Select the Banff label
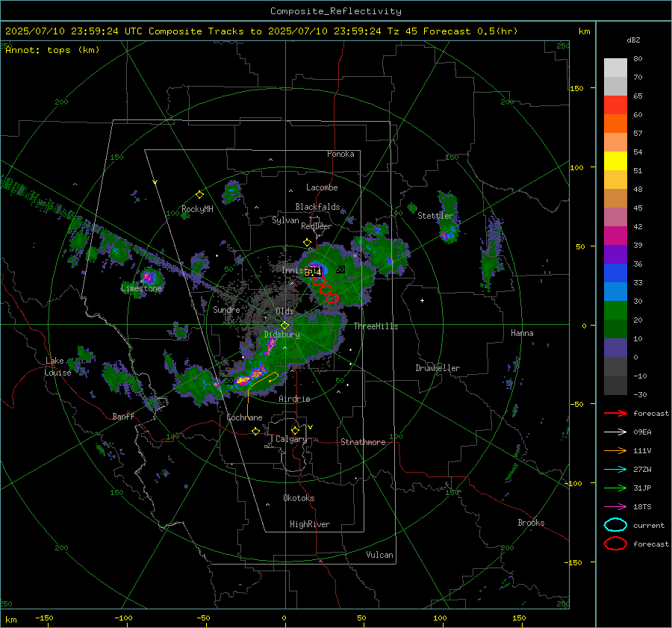Image resolution: width=672 pixels, height=628 pixels. [123, 417]
